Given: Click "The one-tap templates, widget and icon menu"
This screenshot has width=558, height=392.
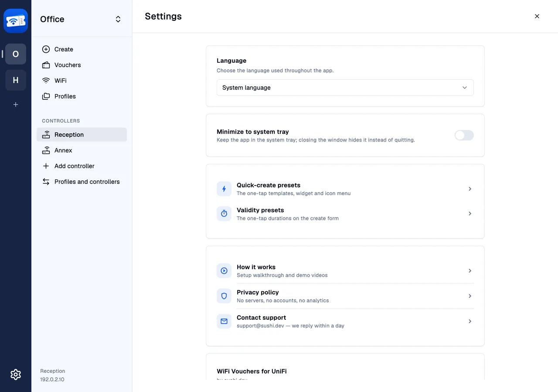Looking at the screenshot, I should click(293, 193).
